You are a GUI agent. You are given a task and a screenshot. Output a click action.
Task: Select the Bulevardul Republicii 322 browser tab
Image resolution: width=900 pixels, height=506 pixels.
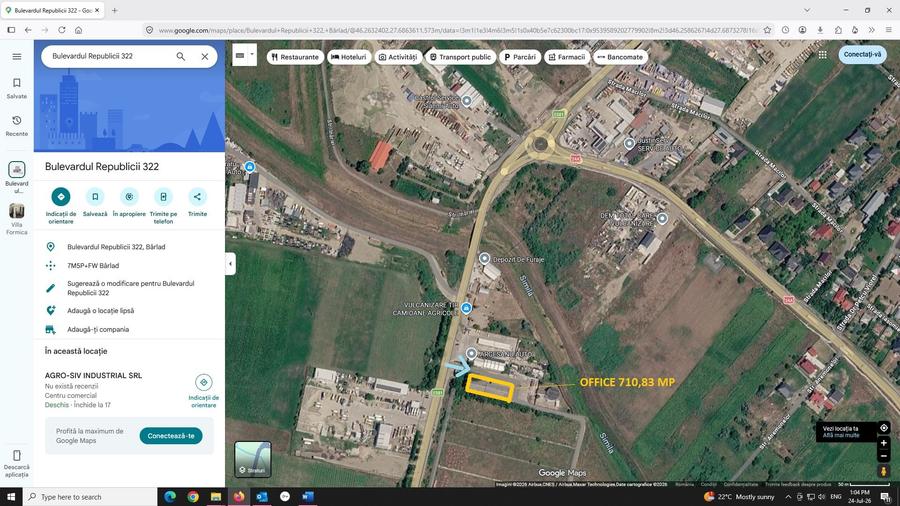tap(52, 10)
